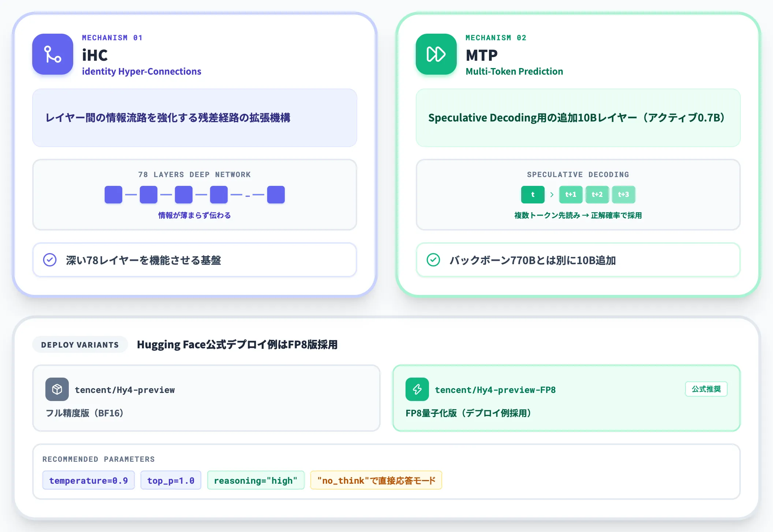Open the tencent/Hy4-preview-FP8 variant card
Viewport: 773px width, 532px height.
[x=567, y=398]
